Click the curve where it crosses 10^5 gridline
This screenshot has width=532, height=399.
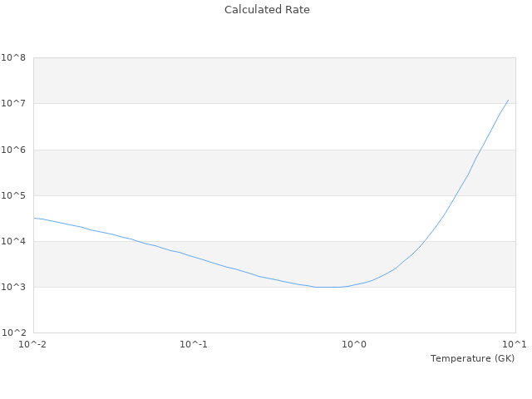click(x=454, y=195)
